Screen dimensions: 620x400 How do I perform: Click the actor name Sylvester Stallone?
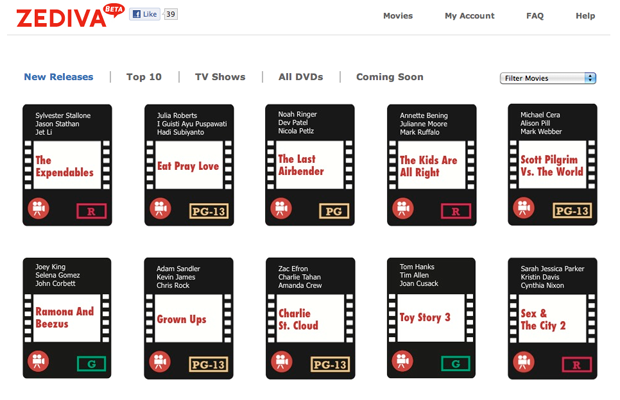click(63, 115)
